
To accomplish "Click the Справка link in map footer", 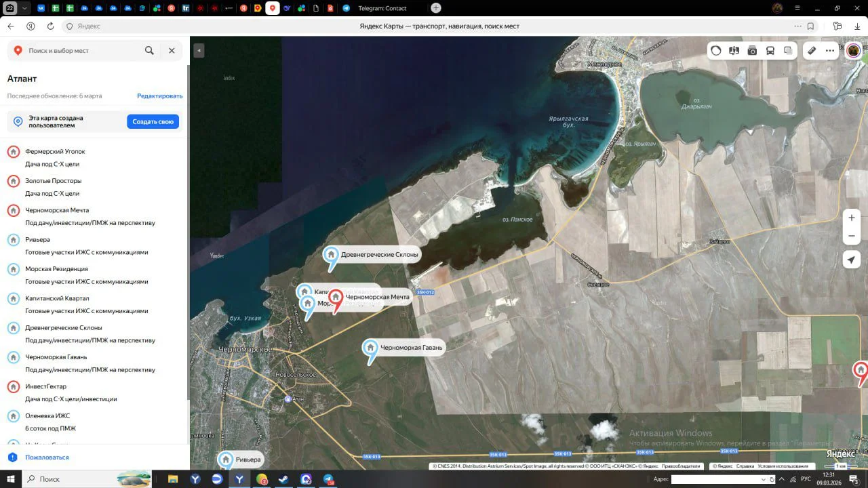I will click(745, 466).
